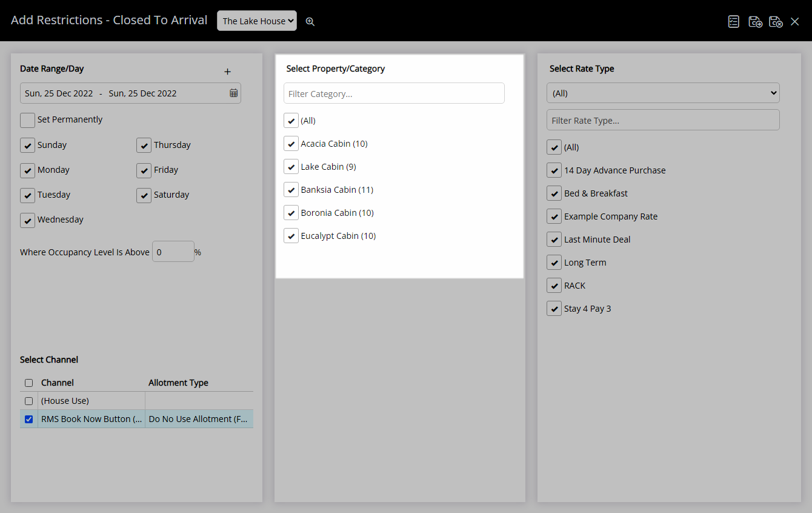Viewport: 812px width, 513px height.
Task: Uncheck Lake Cabin (9)
Action: (291, 167)
